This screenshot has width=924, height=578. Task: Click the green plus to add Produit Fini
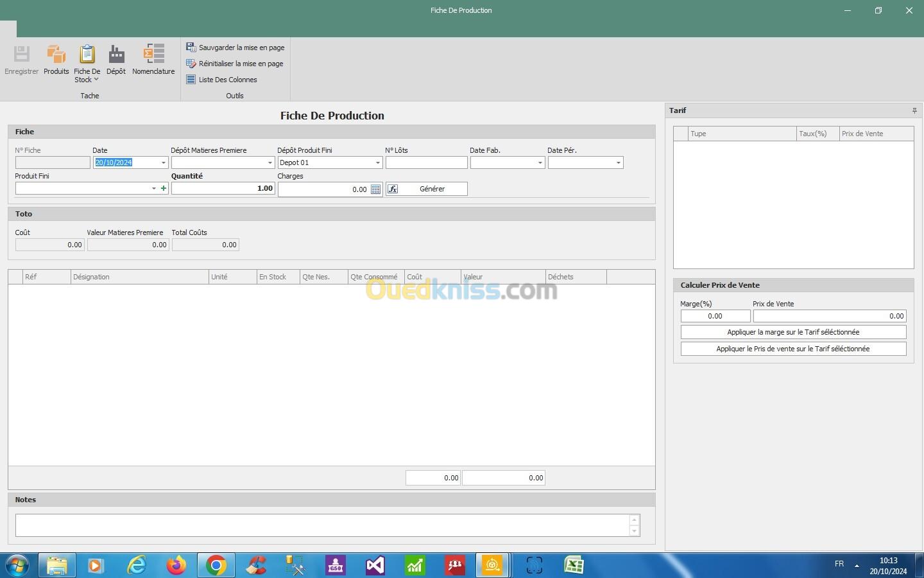(x=164, y=189)
